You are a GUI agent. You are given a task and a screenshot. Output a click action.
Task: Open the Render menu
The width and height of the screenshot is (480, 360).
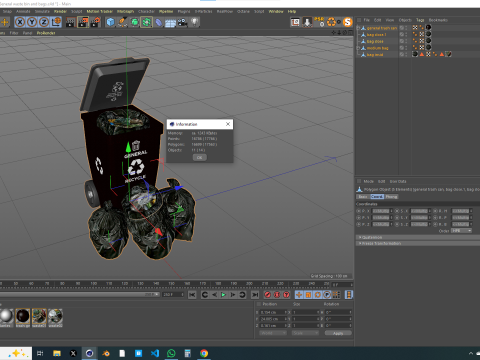(x=60, y=11)
